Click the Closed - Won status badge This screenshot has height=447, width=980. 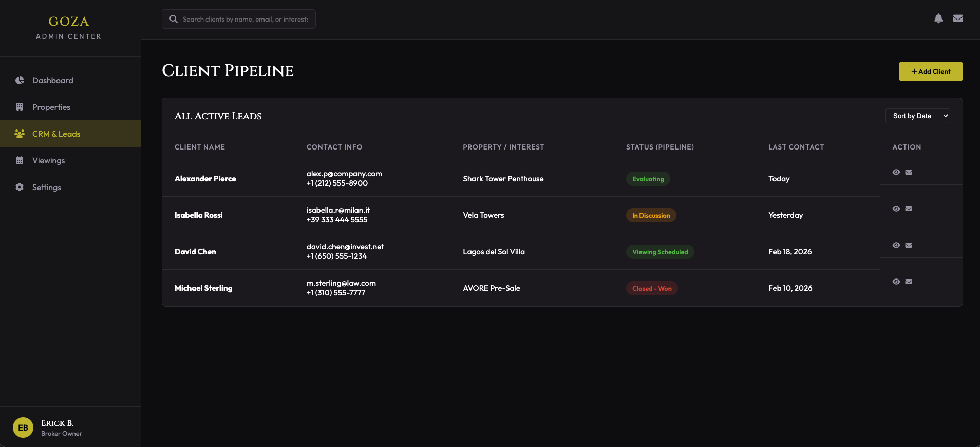[651, 288]
